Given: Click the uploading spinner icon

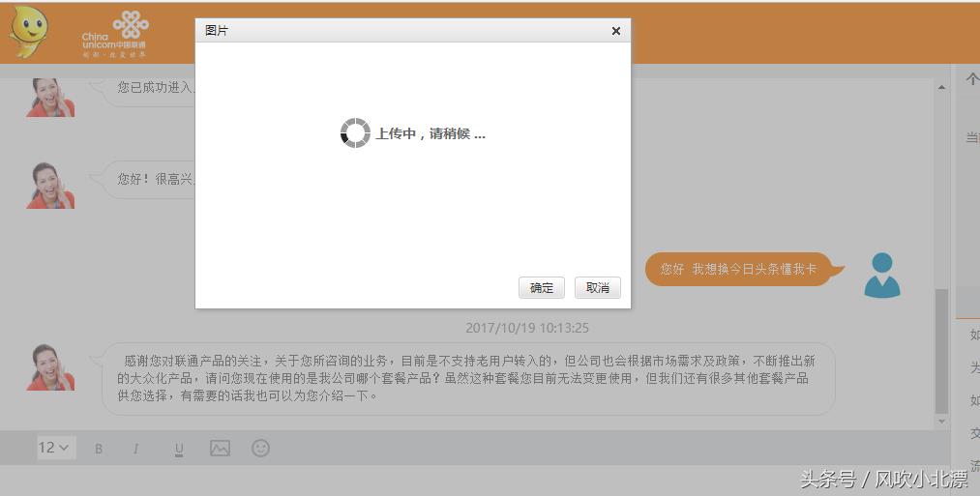Looking at the screenshot, I should (x=355, y=133).
